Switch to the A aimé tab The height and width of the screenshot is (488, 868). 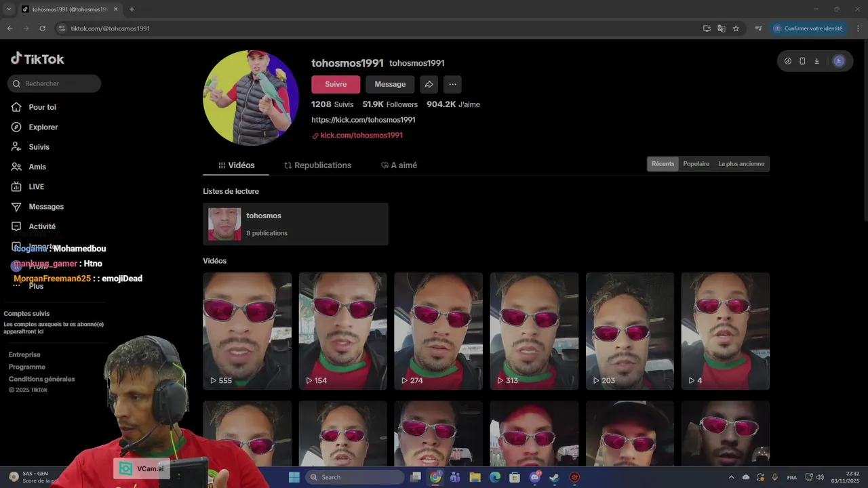399,165
